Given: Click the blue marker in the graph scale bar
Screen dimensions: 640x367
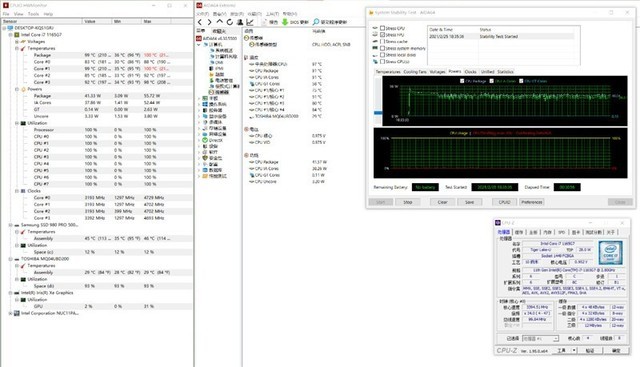Looking at the screenshot, I should click(378, 113).
